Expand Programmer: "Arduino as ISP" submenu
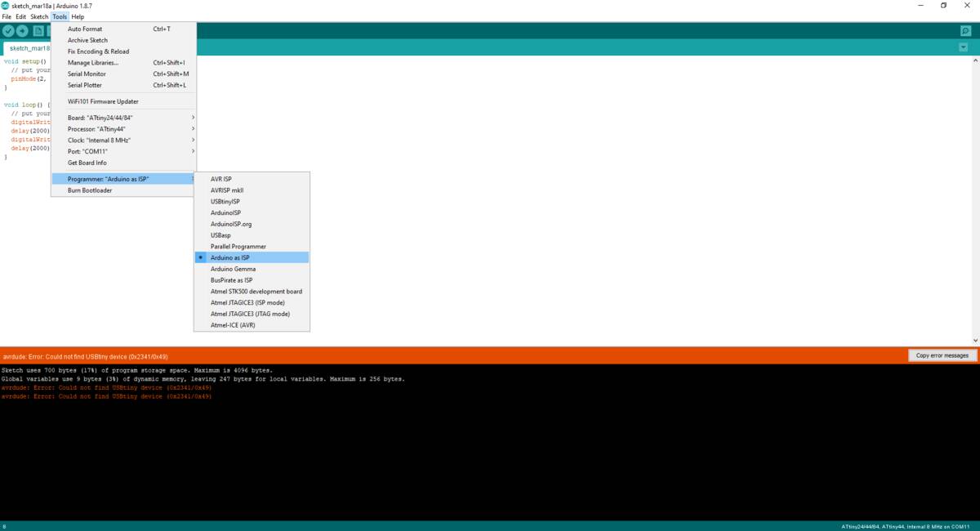 (124, 179)
